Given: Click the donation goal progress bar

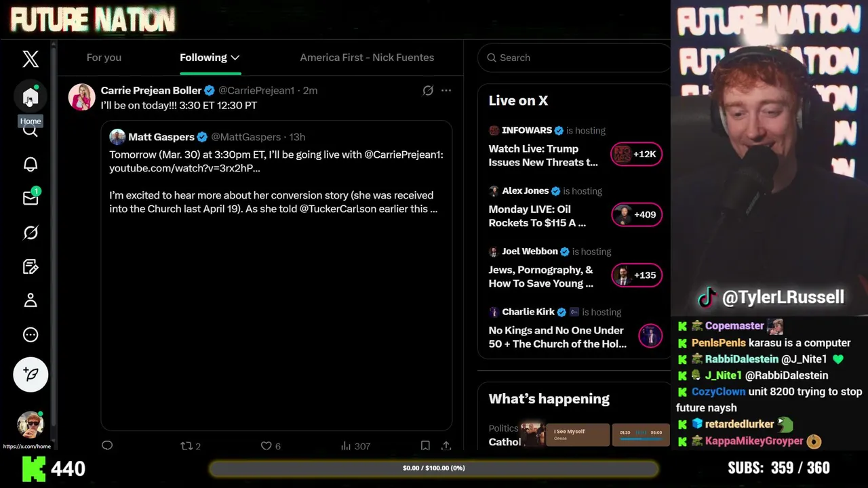Looking at the screenshot, I should [434, 468].
